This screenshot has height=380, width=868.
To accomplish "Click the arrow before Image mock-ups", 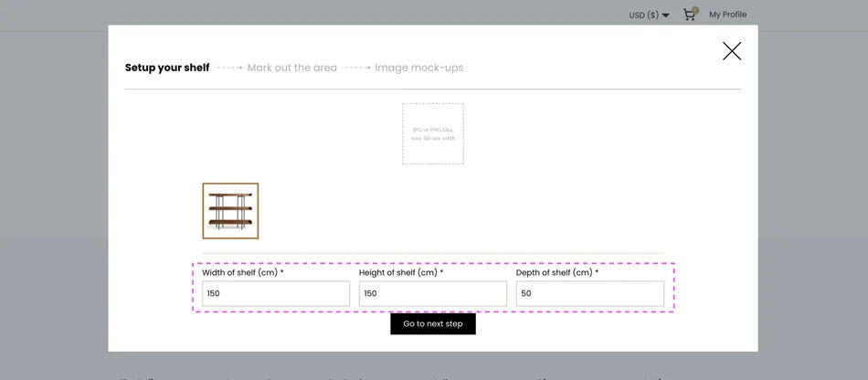I will pyautogui.click(x=356, y=68).
